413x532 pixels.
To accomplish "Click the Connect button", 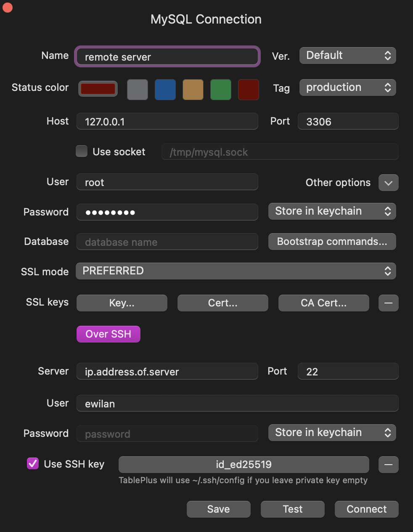I will pos(366,509).
